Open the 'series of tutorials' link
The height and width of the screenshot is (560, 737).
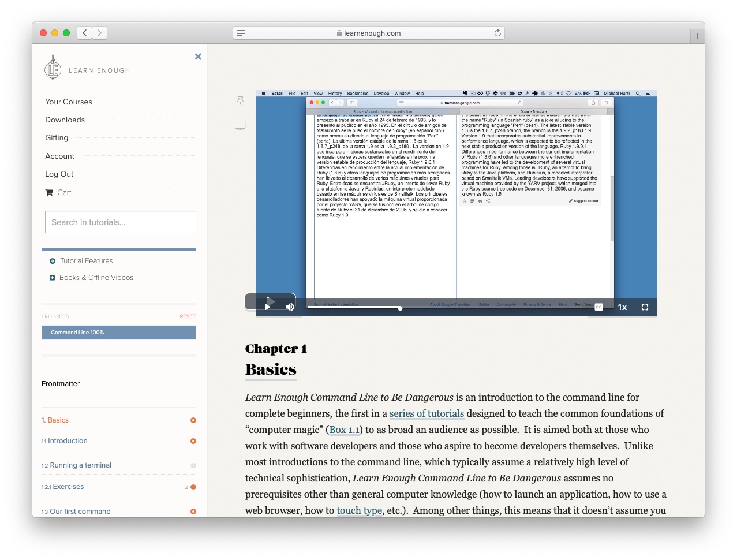click(x=427, y=413)
